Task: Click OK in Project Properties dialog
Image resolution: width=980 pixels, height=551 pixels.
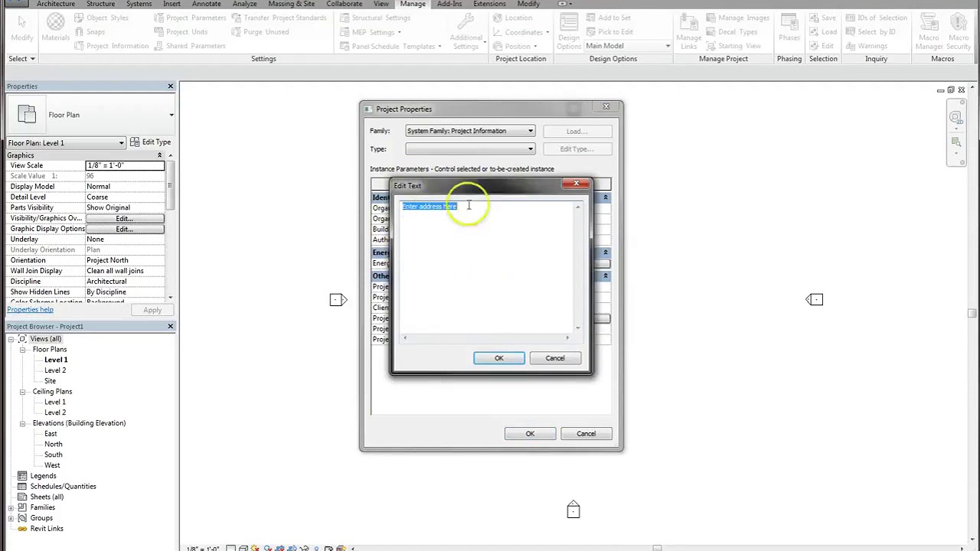Action: [530, 434]
